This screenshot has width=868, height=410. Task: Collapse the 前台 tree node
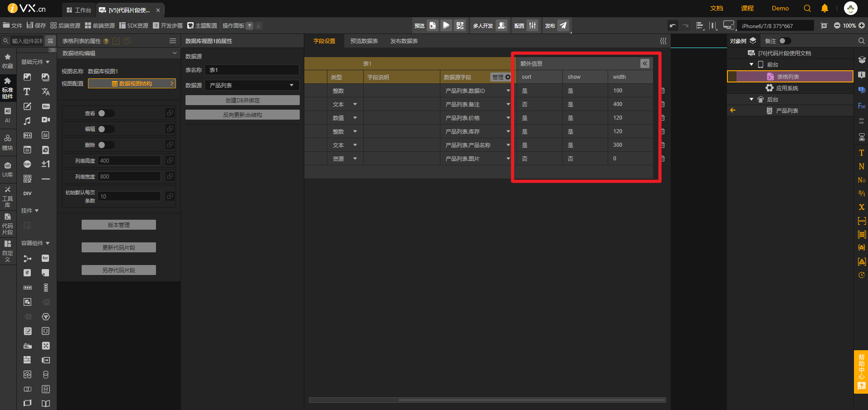751,64
